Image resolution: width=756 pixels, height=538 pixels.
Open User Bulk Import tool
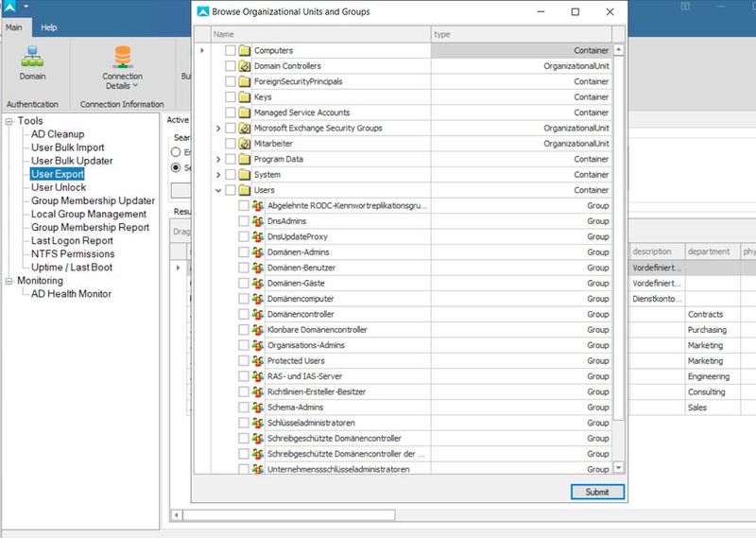(67, 148)
